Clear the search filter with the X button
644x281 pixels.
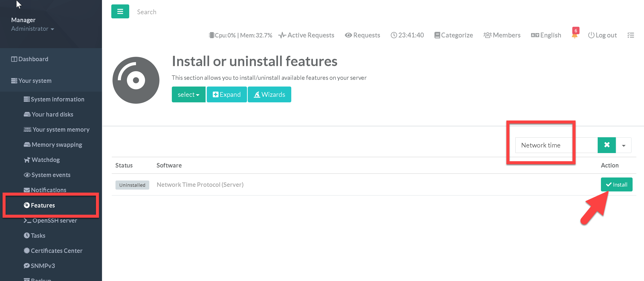[607, 145]
